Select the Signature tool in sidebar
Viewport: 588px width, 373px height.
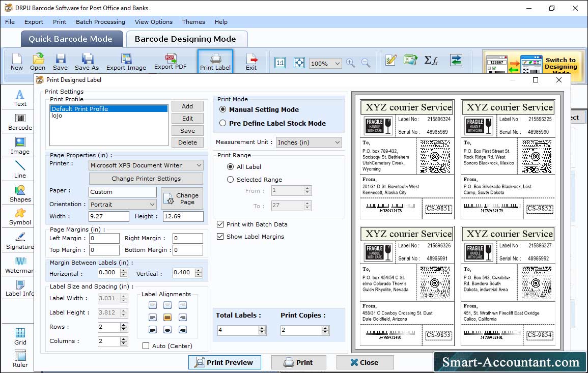pos(20,241)
